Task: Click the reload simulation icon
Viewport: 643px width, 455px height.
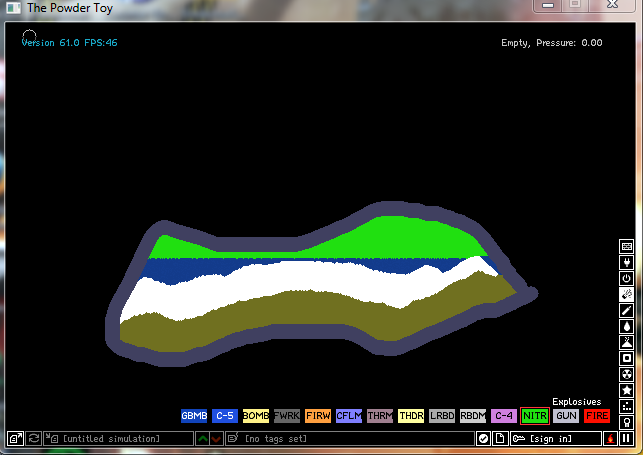Action: point(33,439)
